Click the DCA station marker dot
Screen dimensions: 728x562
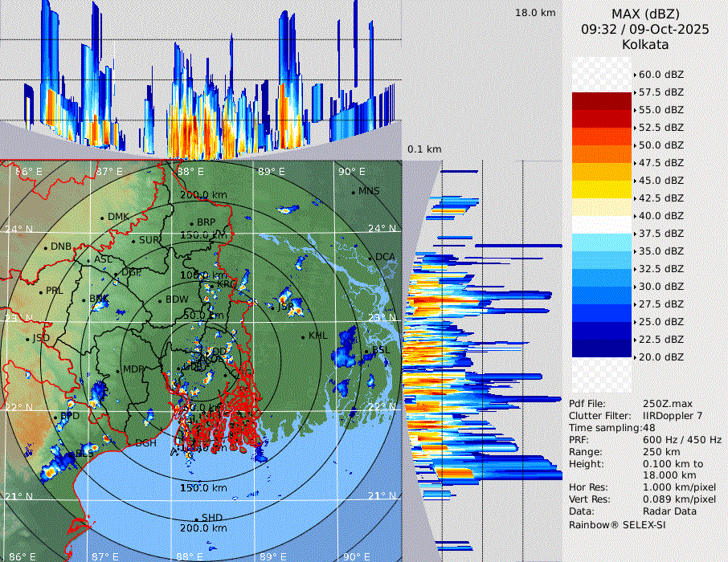(x=370, y=258)
